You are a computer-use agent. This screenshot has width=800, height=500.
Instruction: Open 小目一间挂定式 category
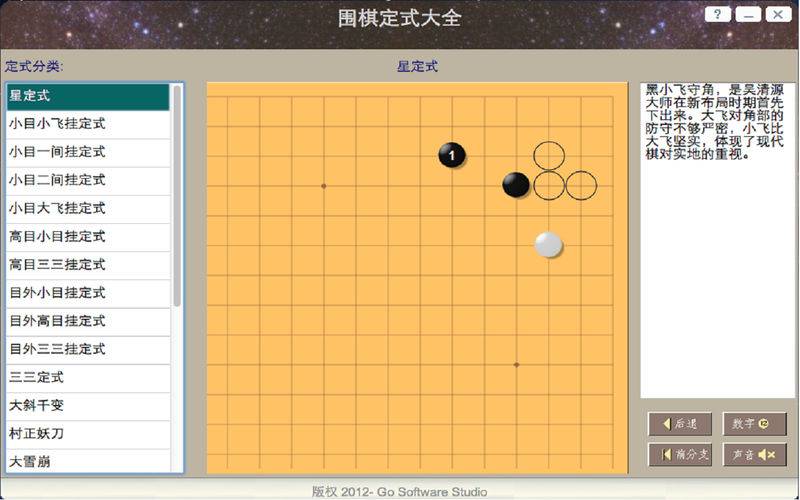pos(88,152)
